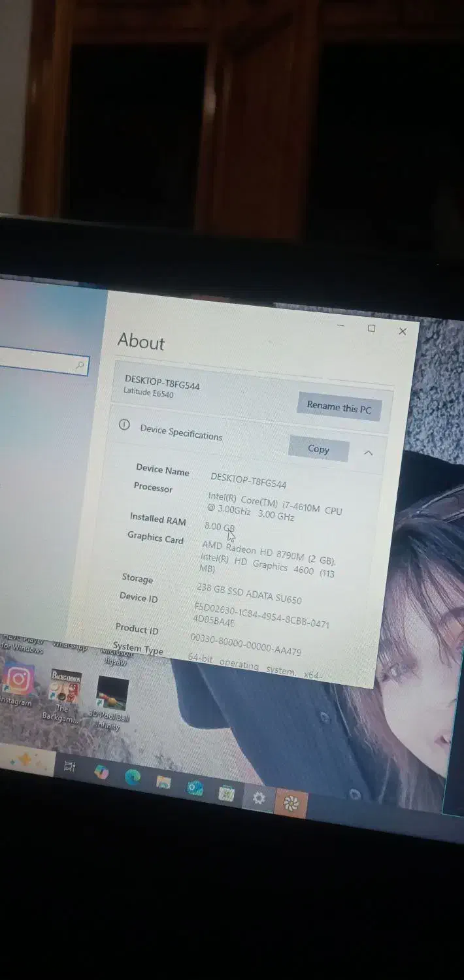Click the Latitude E6540 model text
Viewport: 464px width, 980px height.
(148, 393)
